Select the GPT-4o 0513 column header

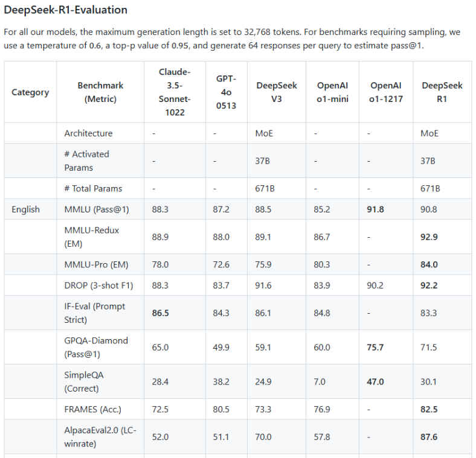(226, 92)
